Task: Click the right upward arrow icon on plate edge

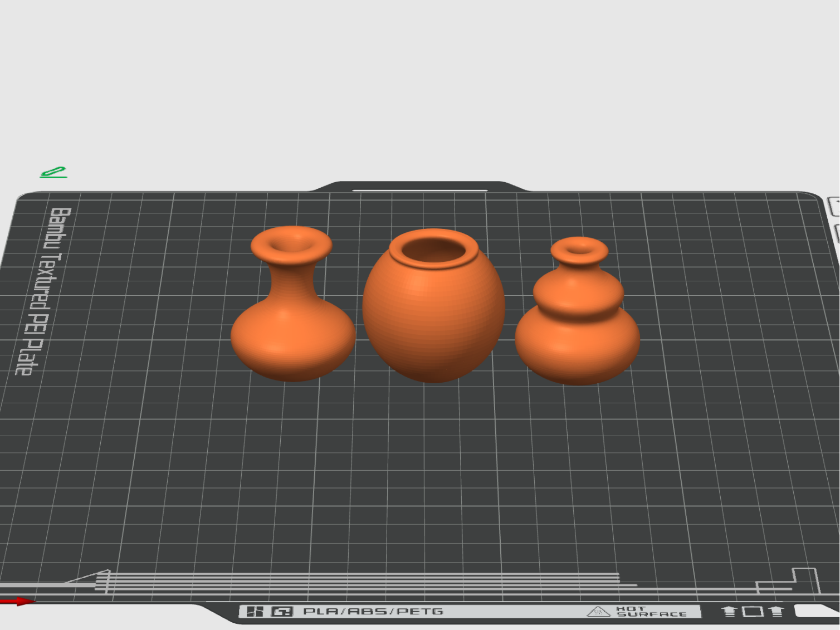Action: pyautogui.click(x=776, y=611)
